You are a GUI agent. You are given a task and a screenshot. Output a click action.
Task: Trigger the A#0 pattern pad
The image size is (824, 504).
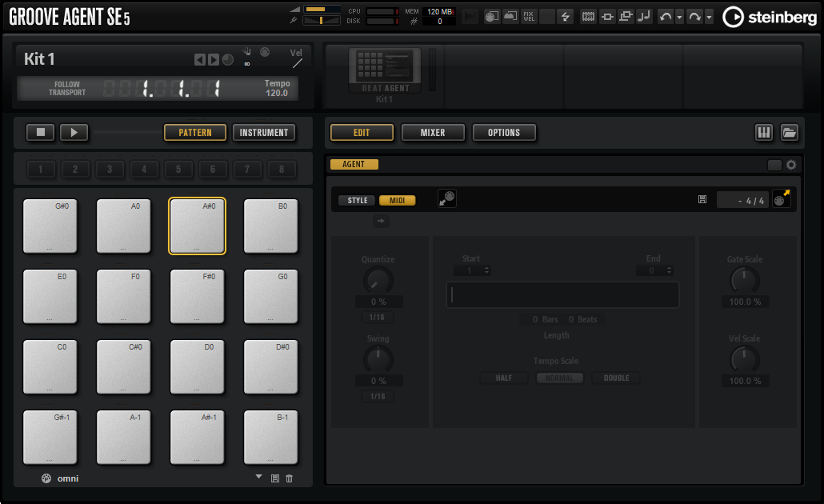pyautogui.click(x=197, y=226)
